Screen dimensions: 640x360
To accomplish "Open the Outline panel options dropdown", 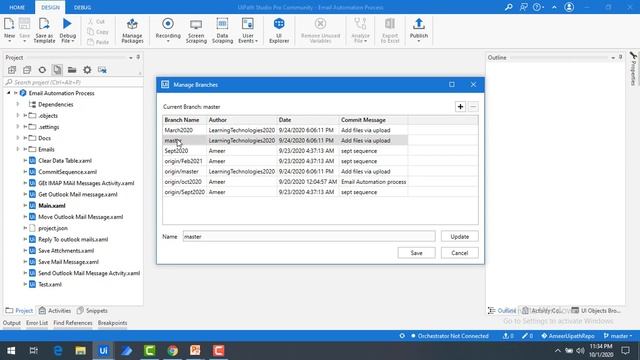I will point(613,58).
